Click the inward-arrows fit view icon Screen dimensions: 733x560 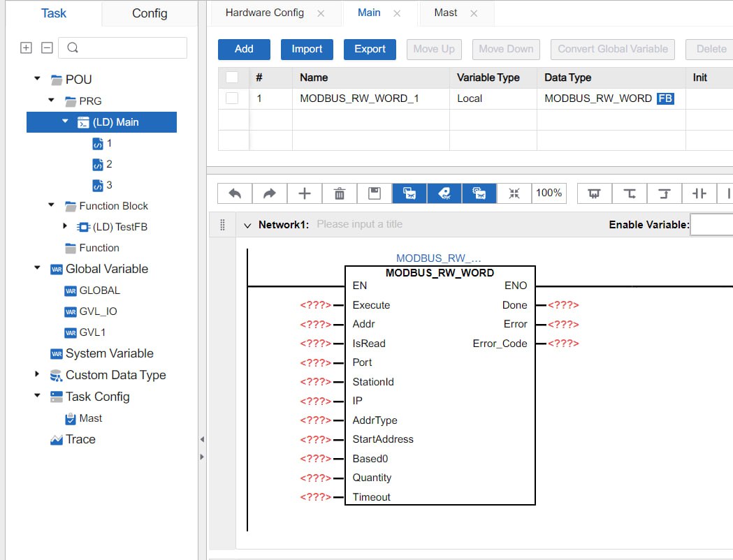[x=514, y=193]
